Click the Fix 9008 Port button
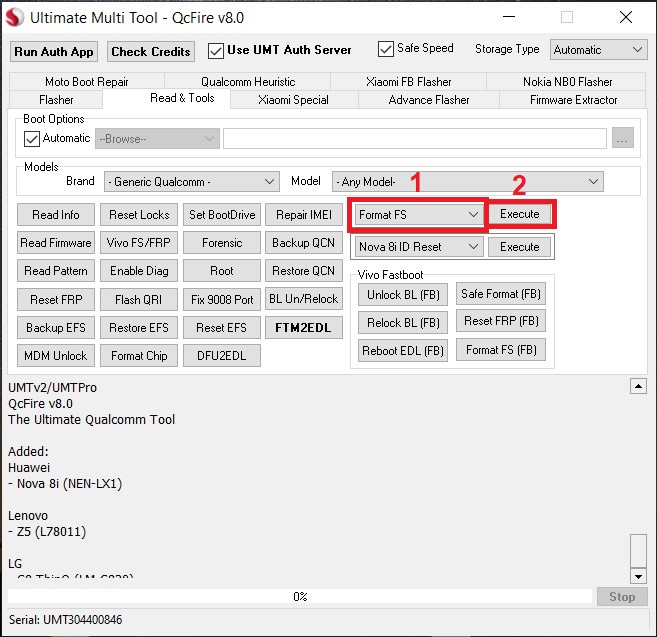The width and height of the screenshot is (657, 637). 222,300
